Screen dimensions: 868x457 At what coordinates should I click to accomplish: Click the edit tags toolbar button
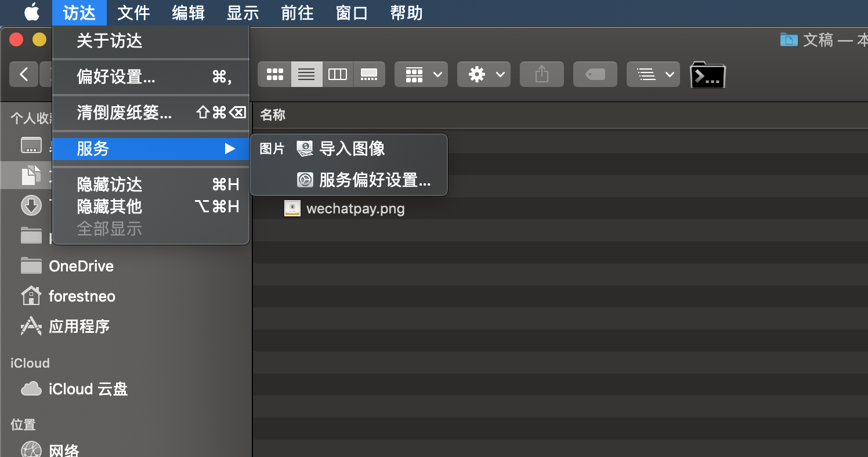595,74
